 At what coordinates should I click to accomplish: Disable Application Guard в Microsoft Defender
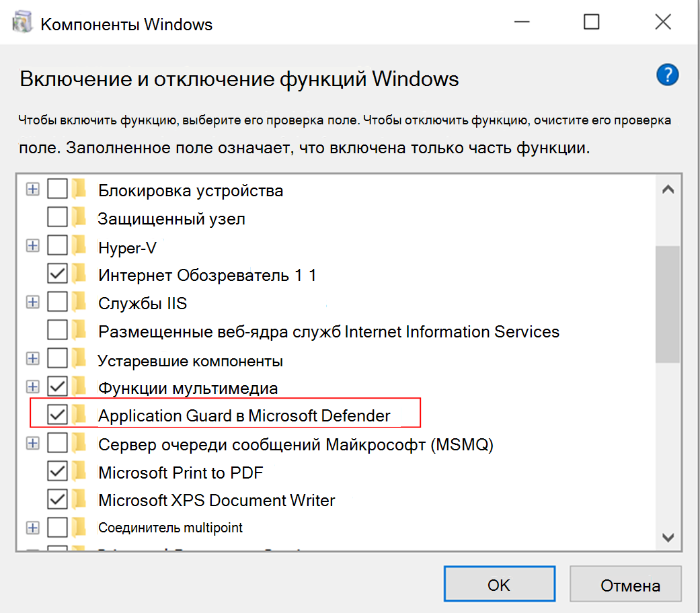click(56, 415)
